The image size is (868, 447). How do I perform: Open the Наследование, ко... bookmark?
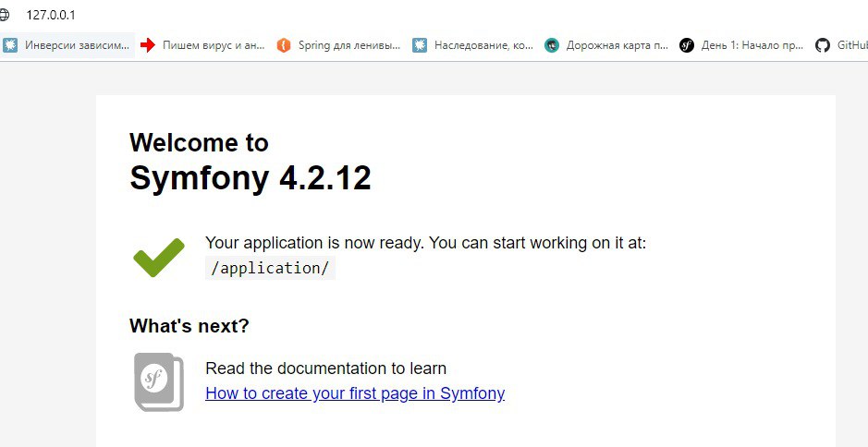(x=474, y=45)
